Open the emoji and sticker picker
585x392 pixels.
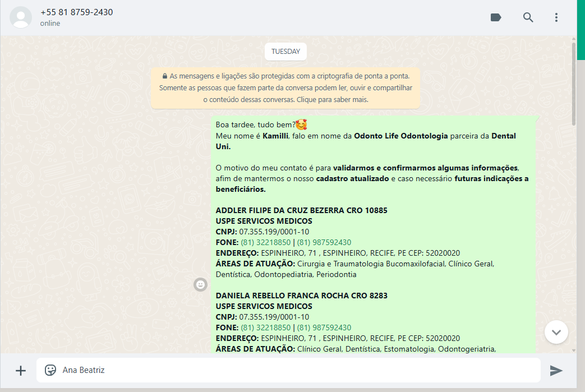point(50,370)
